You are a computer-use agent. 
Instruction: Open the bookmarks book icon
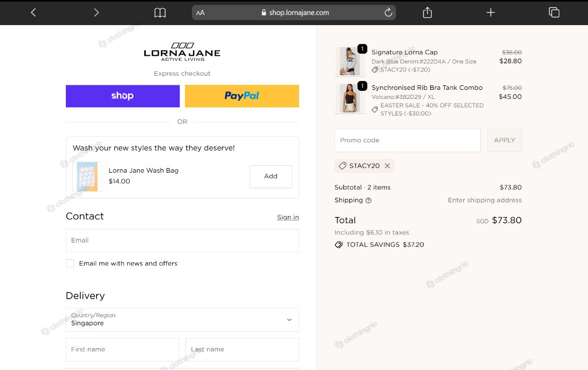160,13
